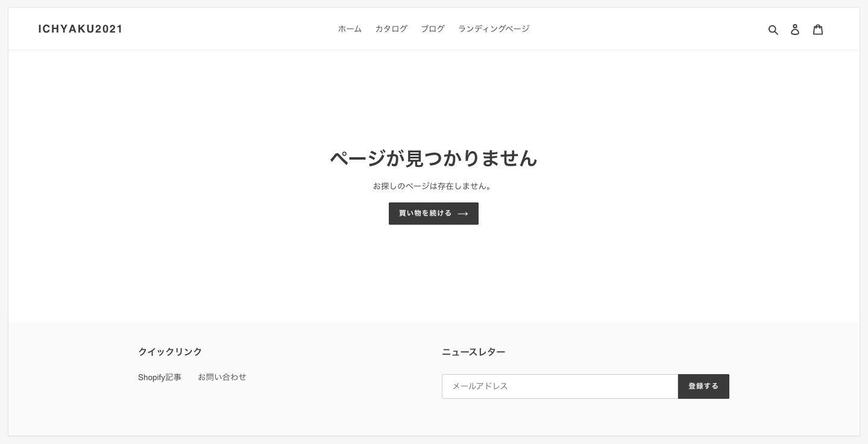Open the ホーム menu item
The image size is (868, 444).
point(350,29)
